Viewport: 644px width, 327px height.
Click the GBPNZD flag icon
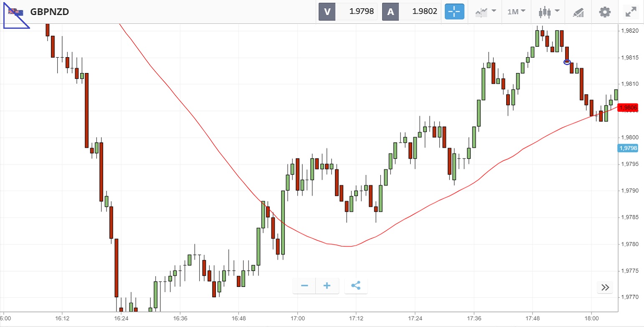(x=17, y=12)
